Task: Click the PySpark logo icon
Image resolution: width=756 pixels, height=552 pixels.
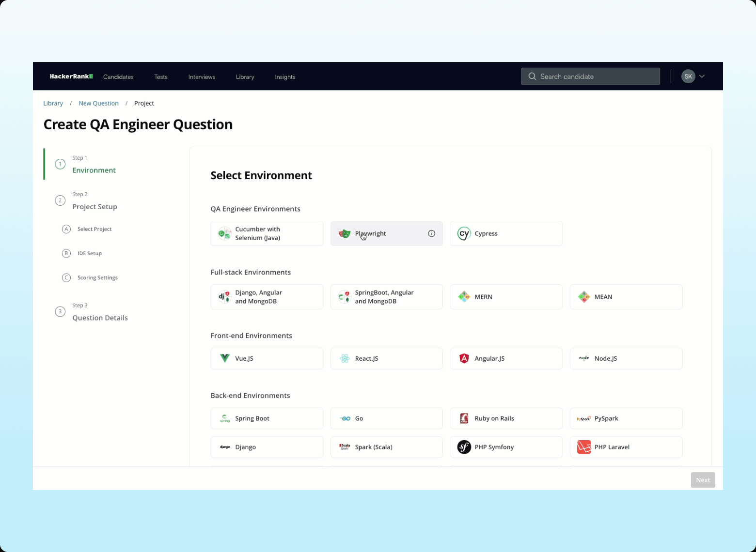Action: [584, 418]
